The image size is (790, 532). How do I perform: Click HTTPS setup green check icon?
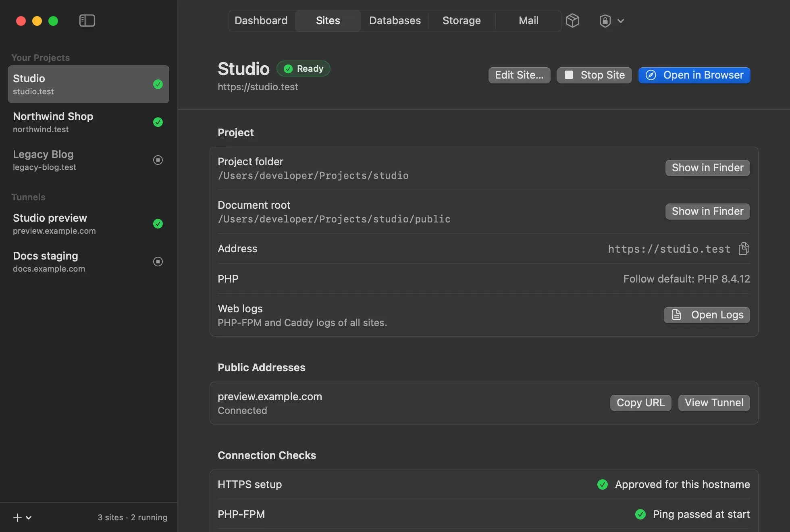pyautogui.click(x=603, y=484)
